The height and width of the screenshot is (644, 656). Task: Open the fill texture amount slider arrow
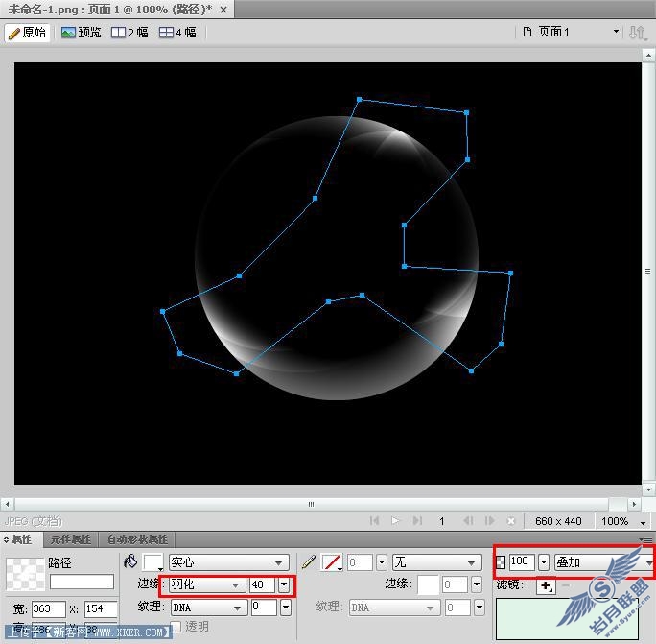point(286,608)
